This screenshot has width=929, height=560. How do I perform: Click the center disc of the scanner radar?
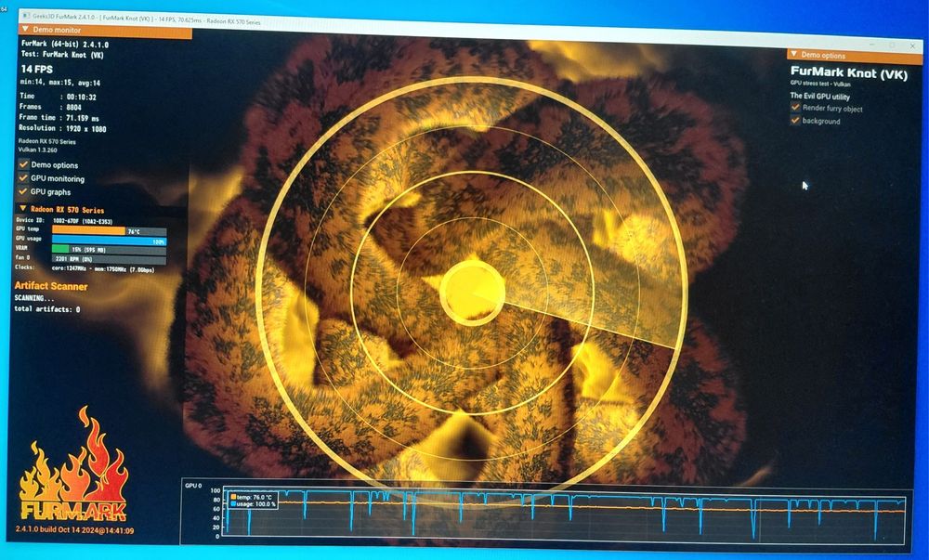tap(472, 293)
